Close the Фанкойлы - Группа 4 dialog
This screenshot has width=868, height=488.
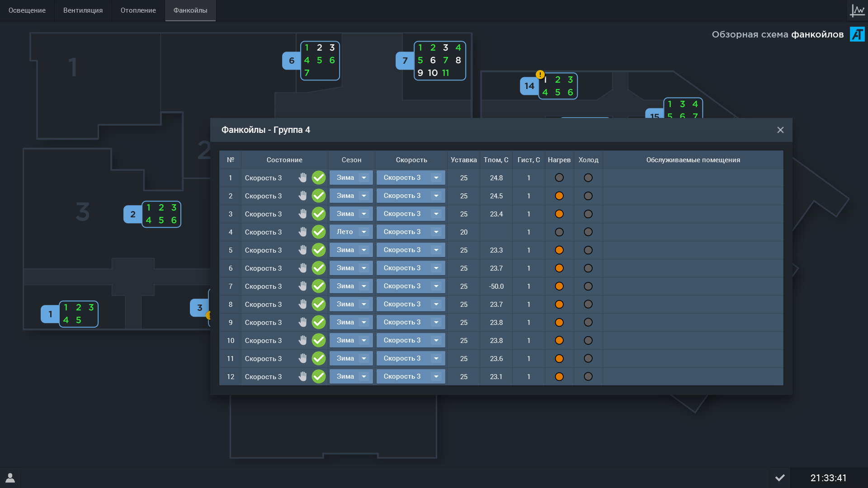click(x=780, y=130)
